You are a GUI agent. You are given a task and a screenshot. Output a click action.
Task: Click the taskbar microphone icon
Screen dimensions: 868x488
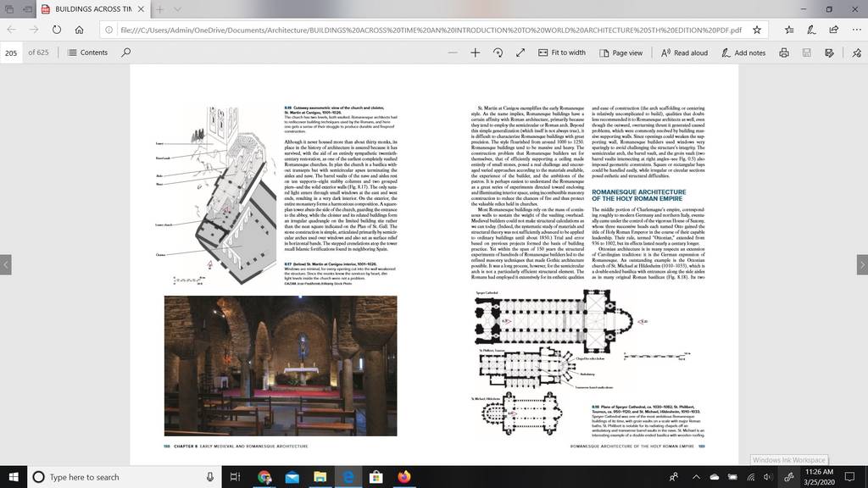point(210,477)
